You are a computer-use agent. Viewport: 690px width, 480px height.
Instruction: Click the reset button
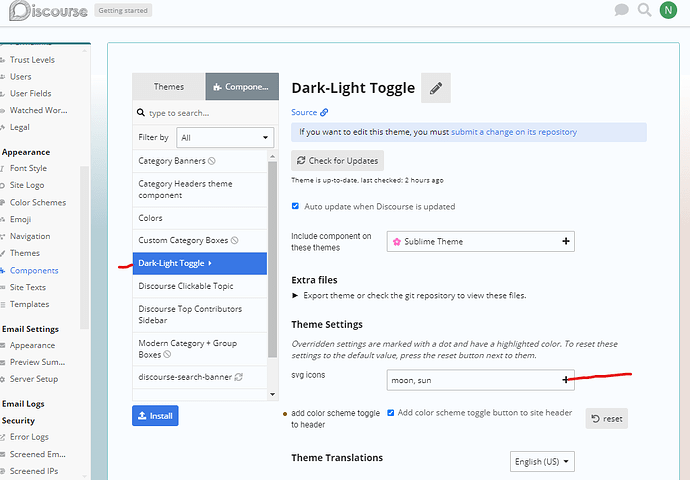(x=606, y=418)
